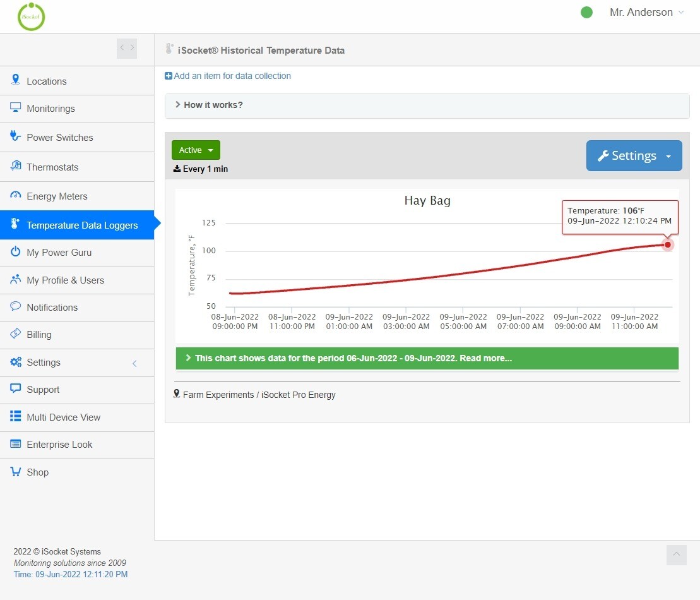Select Energy Meters menu item
This screenshot has width=700, height=600.
point(77,196)
